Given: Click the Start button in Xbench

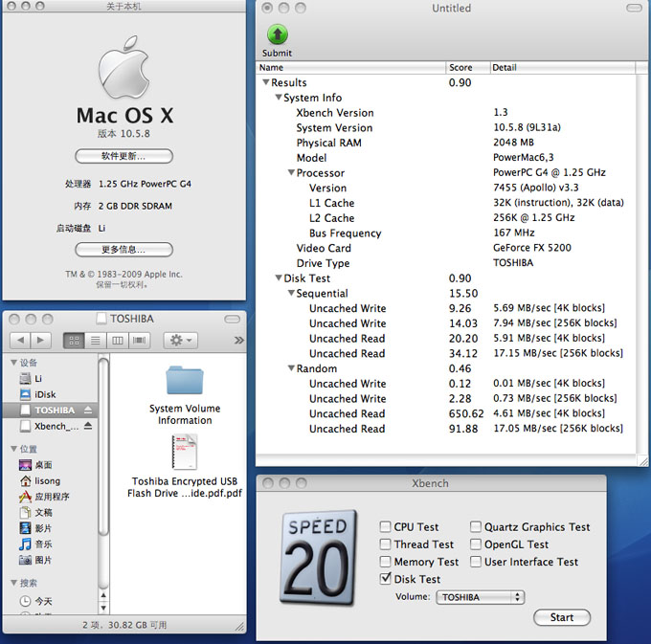Looking at the screenshot, I should 562,617.
